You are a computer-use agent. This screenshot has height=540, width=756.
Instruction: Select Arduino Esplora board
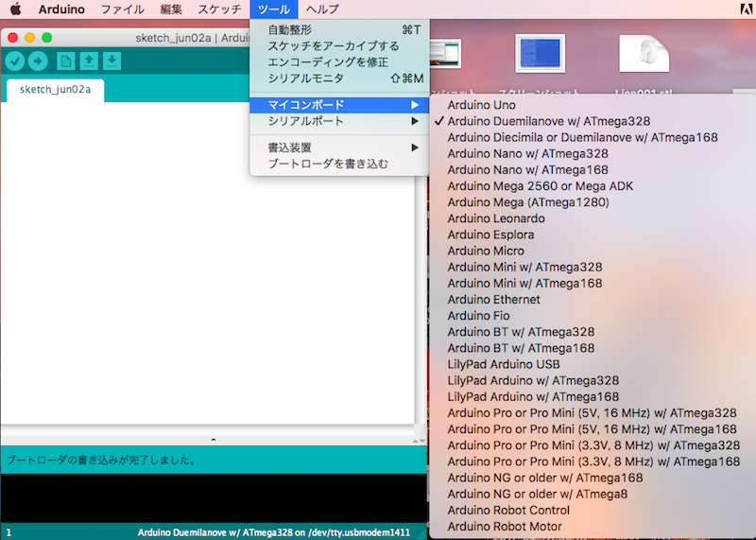(x=593, y=235)
